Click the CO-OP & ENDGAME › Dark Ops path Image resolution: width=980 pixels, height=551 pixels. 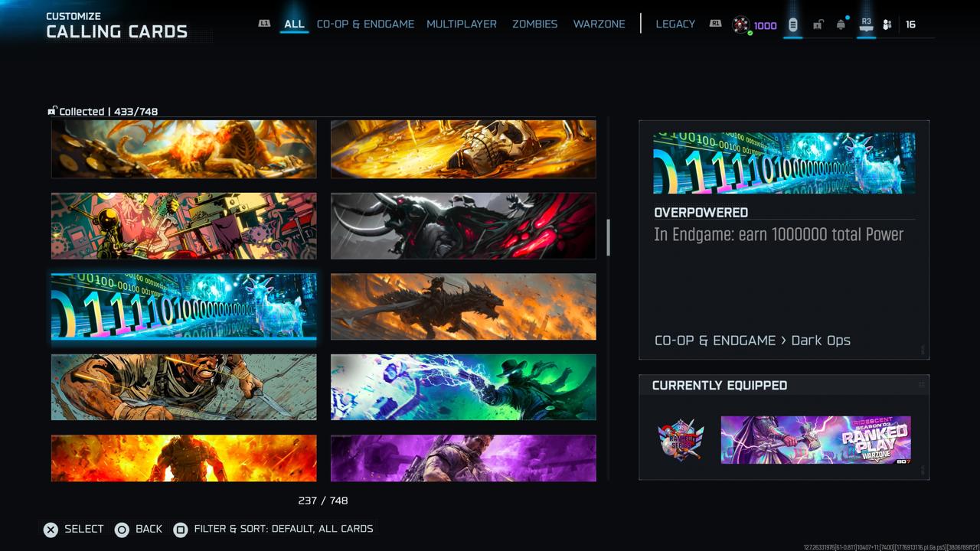pos(753,341)
